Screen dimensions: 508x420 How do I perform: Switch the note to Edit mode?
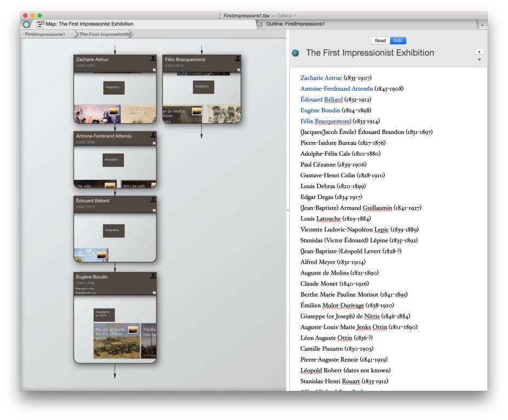tap(398, 41)
